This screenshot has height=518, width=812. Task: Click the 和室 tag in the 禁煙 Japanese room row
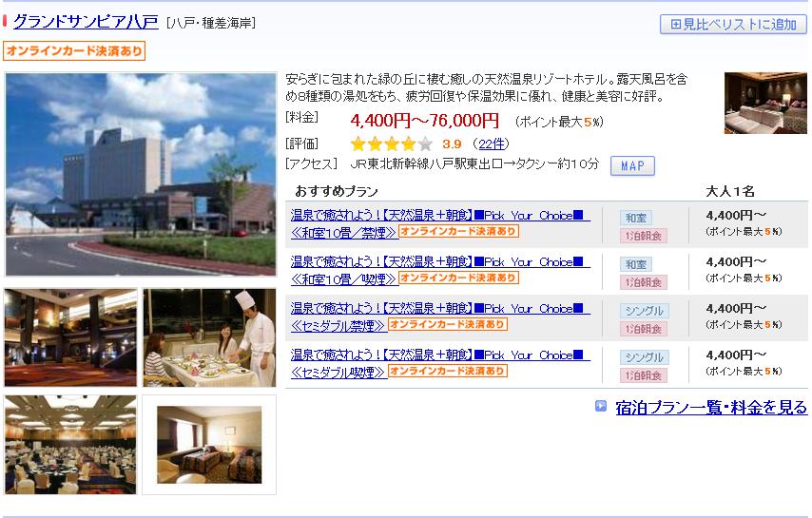(636, 218)
